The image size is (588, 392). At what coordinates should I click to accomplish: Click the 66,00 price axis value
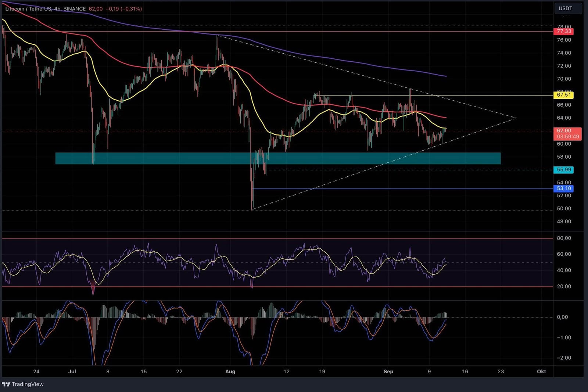tap(564, 105)
